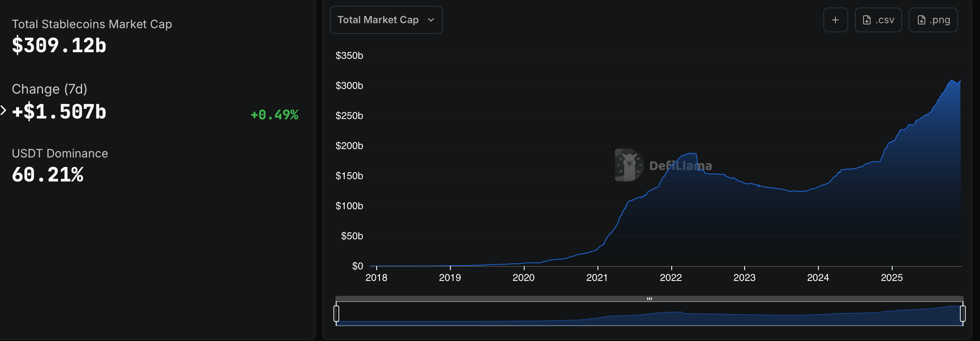Click the 2025 x-axis label
Image resolution: width=980 pixels, height=341 pixels.
point(891,278)
